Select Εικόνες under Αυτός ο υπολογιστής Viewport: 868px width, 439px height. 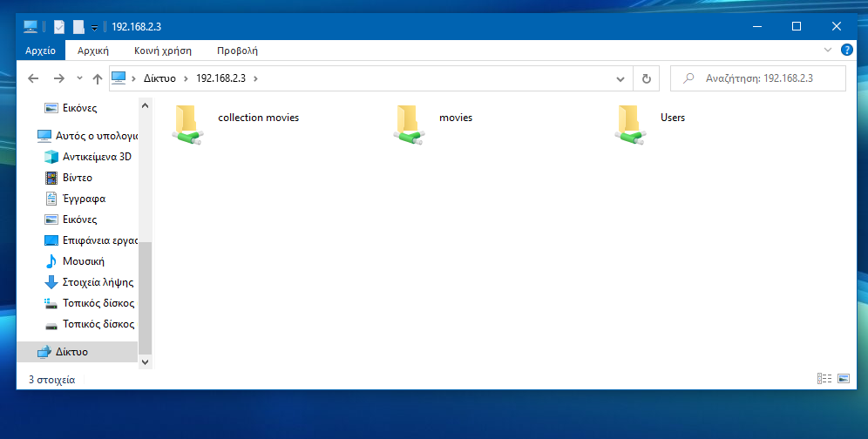78,219
